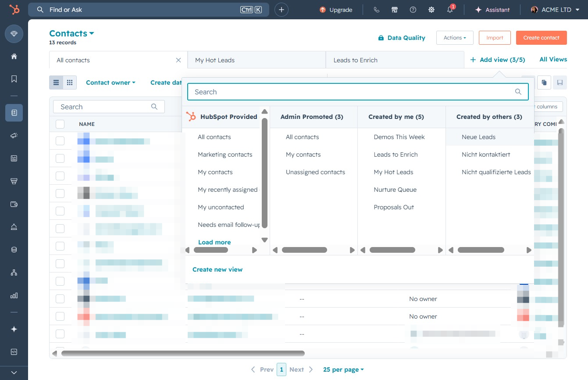
Task: Tick the third contact row checkbox
Action: coord(60,176)
